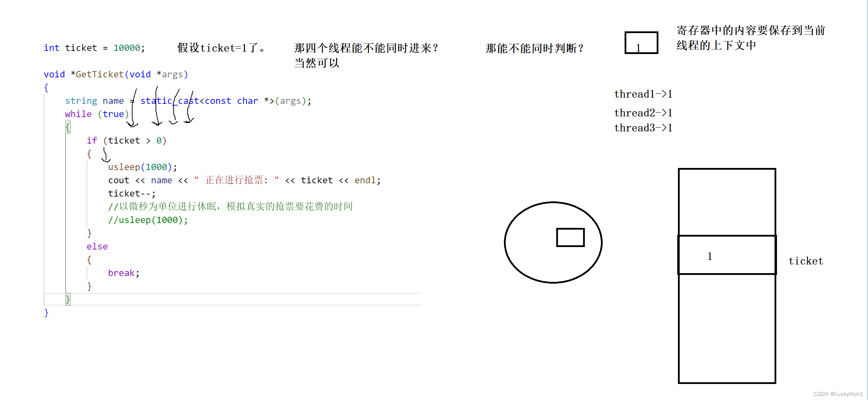
Task: Click the 'while (true)' loop statement
Action: [x=97, y=114]
